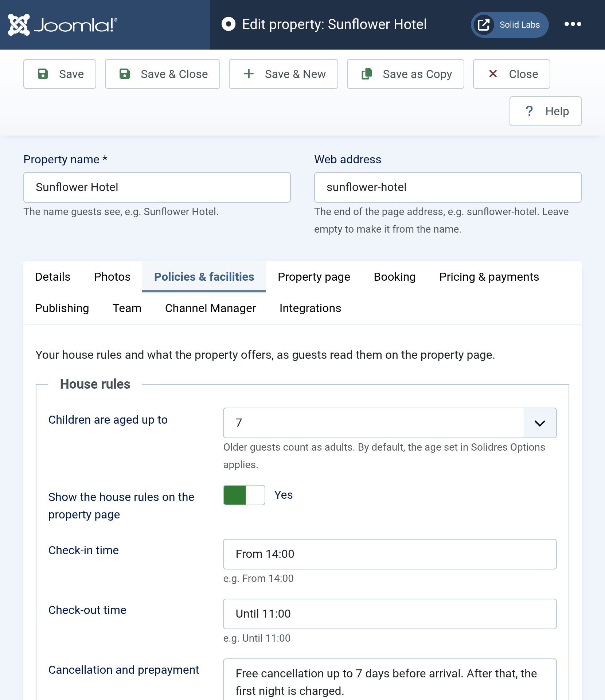605x700 pixels.
Task: Open the Property page tab
Action: (x=314, y=277)
